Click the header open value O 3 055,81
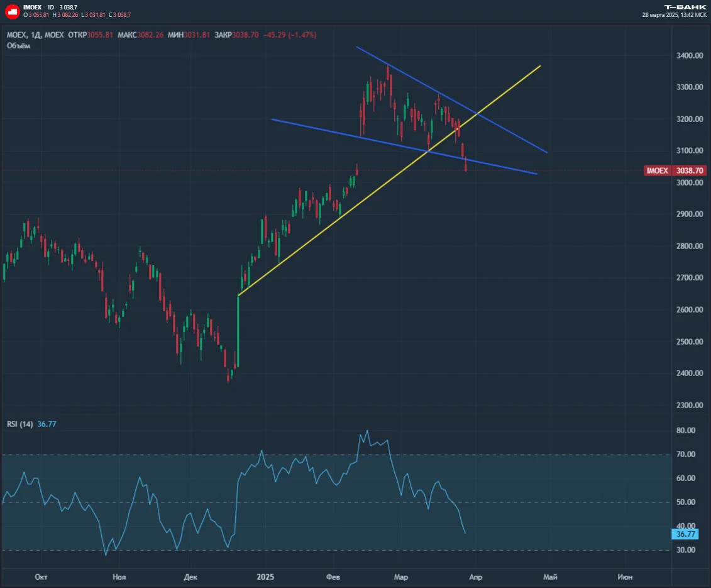Image resolution: width=711 pixels, height=588 pixels. 36,15
